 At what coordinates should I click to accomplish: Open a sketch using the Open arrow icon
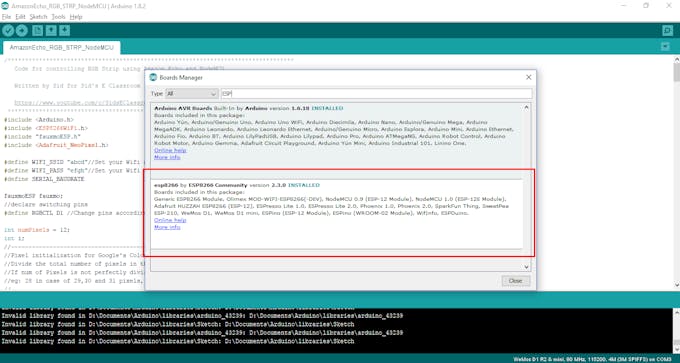pos(51,30)
